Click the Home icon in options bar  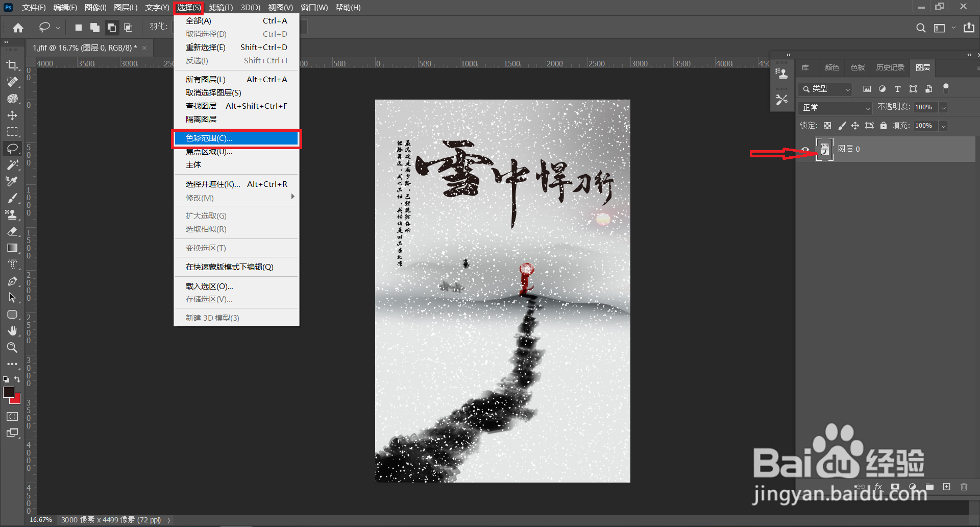pos(18,28)
